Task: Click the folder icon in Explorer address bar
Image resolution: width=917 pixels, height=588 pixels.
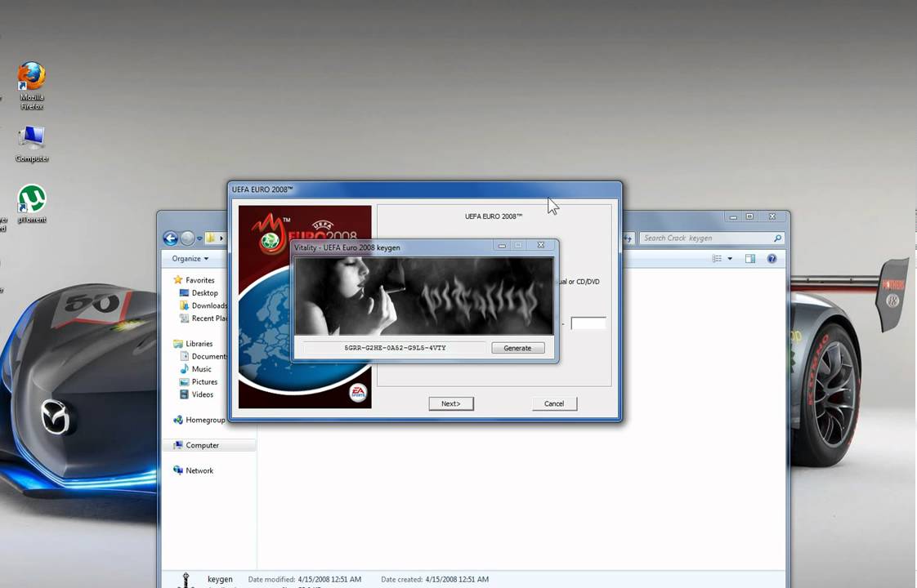Action: (x=210, y=238)
